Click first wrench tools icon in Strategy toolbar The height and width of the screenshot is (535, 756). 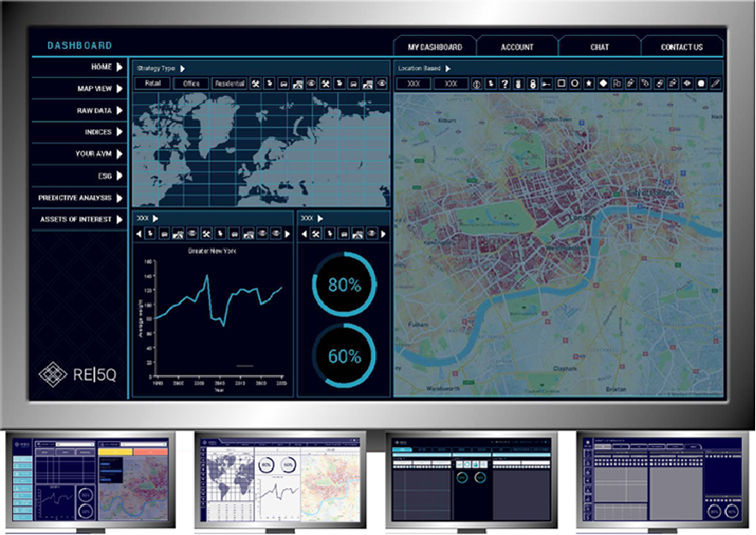point(255,84)
